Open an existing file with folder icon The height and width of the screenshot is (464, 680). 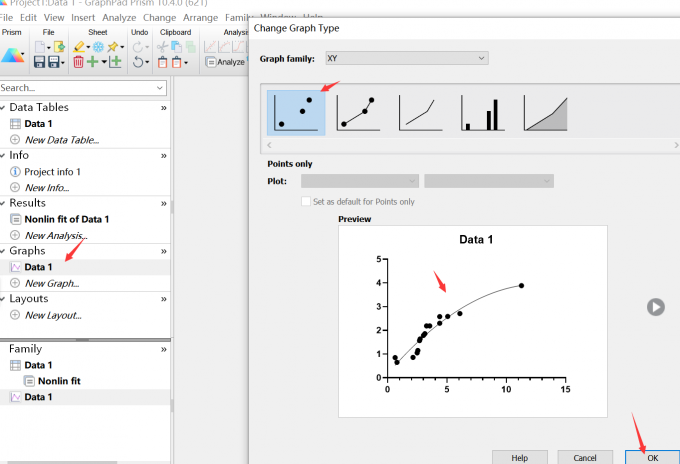coord(59,47)
